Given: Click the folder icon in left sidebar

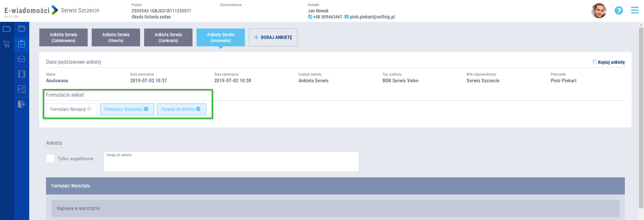Looking at the screenshot, I should [7, 29].
